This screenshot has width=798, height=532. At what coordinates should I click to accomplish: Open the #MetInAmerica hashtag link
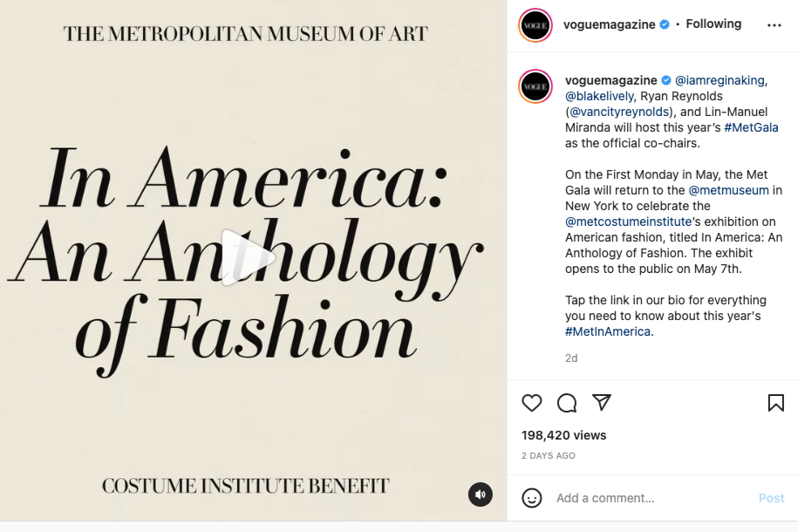tap(608, 331)
